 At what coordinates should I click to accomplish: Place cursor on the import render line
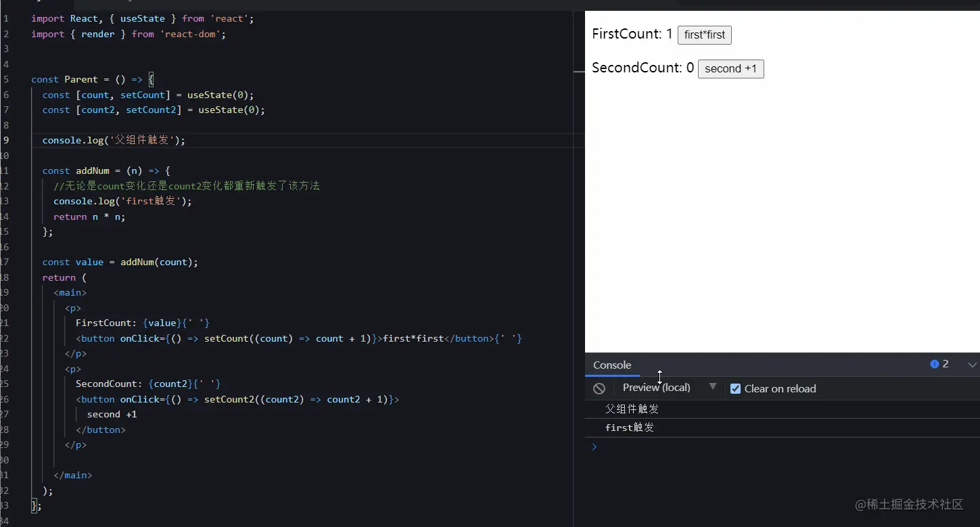(129, 34)
